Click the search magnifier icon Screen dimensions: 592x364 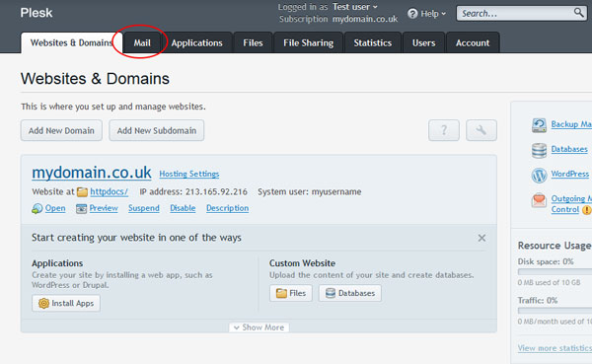point(578,13)
